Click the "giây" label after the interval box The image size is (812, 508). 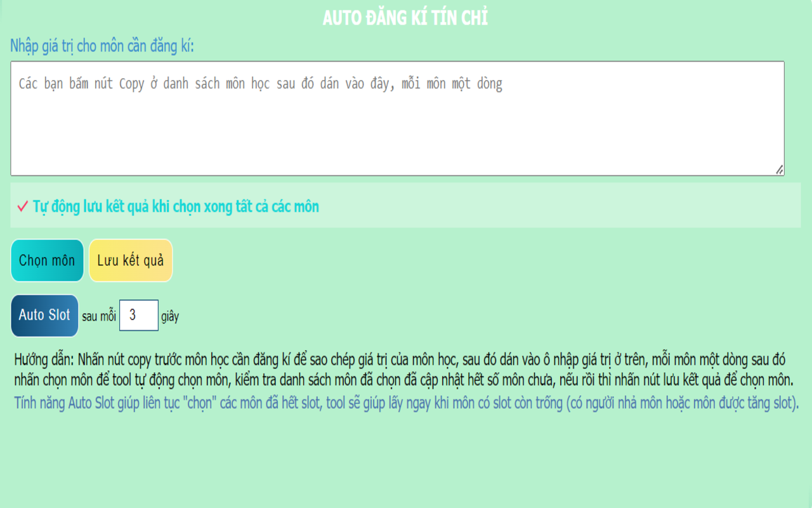[x=170, y=316]
